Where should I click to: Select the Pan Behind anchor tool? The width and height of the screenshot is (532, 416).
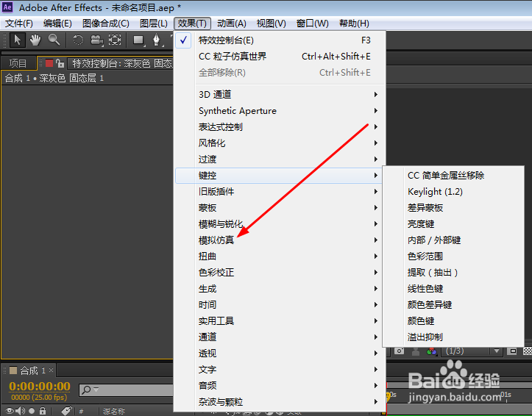click(x=115, y=40)
